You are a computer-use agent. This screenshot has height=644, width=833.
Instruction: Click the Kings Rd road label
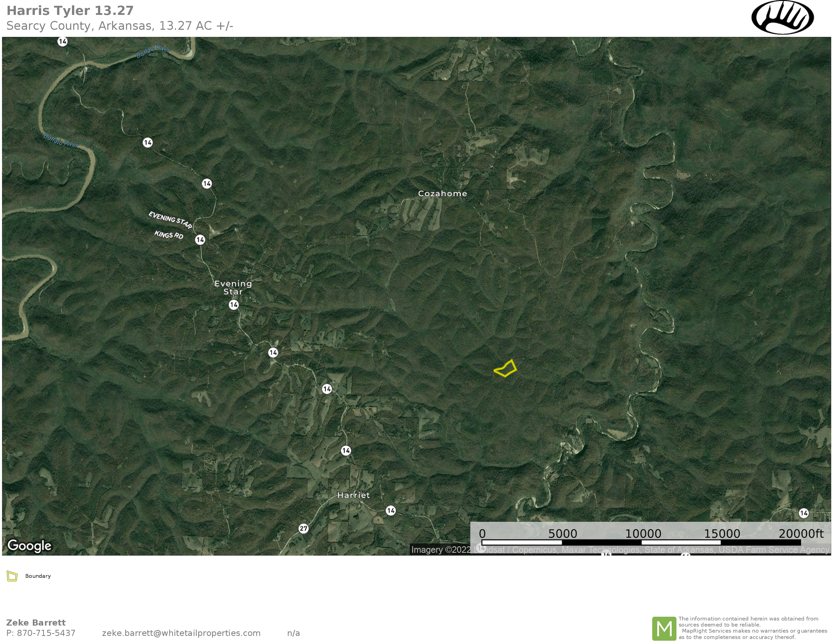(x=169, y=235)
